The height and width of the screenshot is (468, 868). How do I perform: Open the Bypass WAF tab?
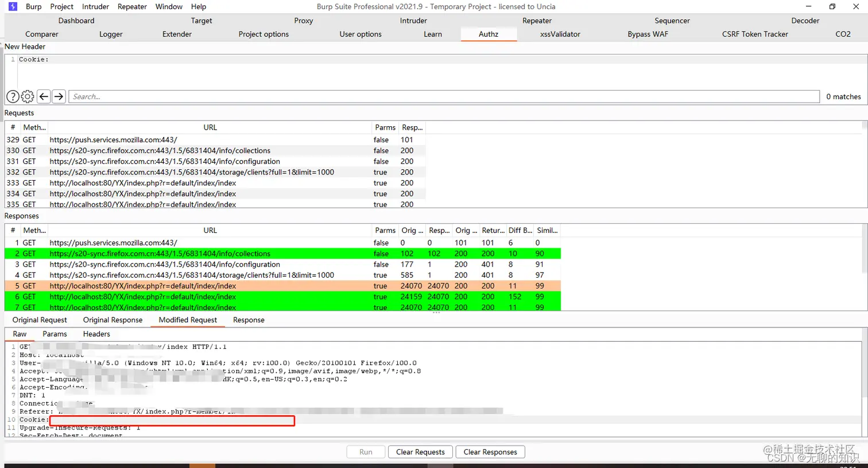(x=648, y=34)
